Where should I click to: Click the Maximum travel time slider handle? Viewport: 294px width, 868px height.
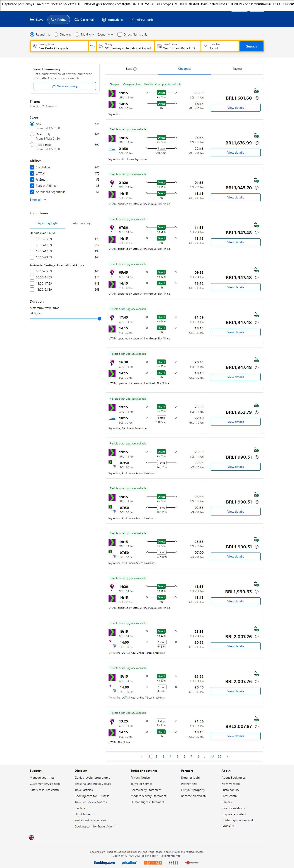pyautogui.click(x=99, y=319)
